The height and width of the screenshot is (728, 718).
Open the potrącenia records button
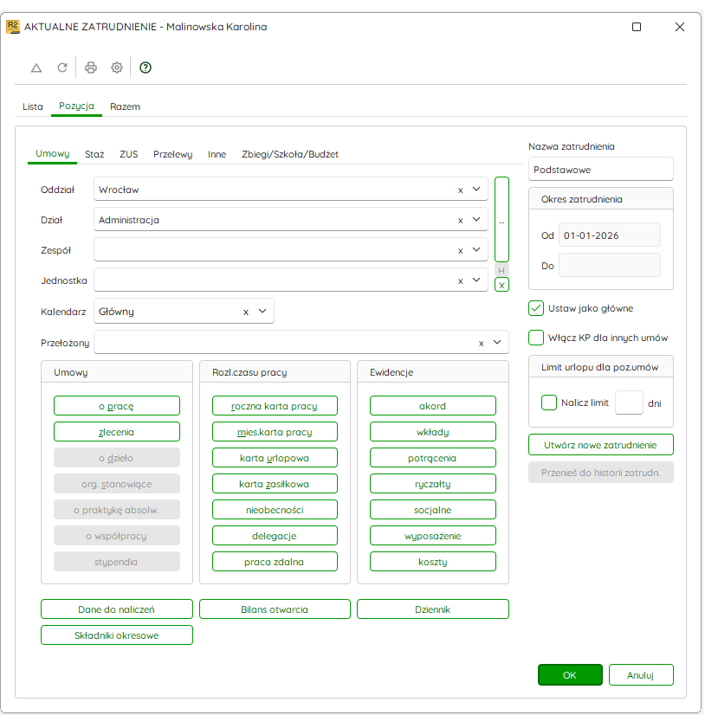click(x=432, y=458)
